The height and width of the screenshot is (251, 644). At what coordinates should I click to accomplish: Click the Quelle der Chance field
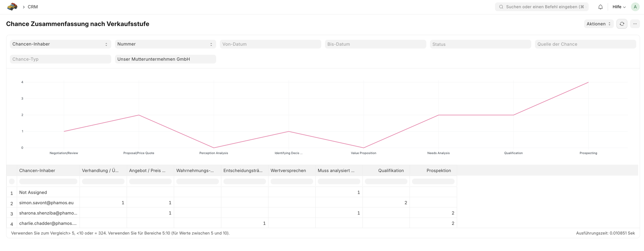coord(585,44)
